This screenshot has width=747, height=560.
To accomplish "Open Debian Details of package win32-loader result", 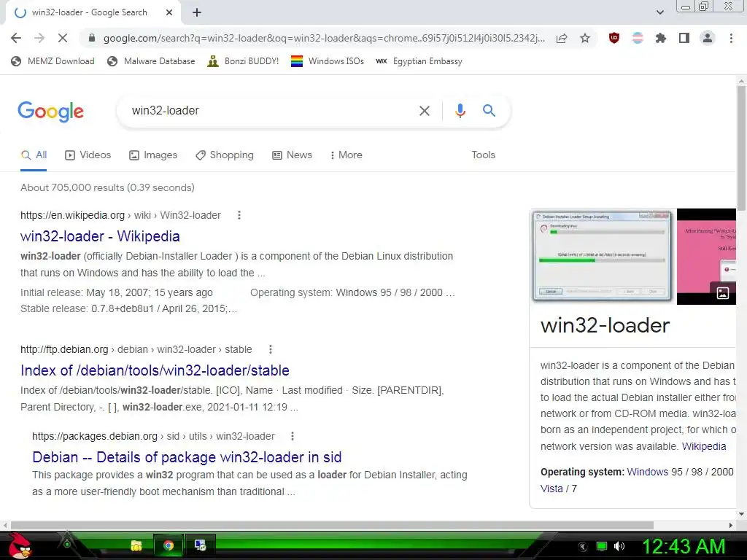I will [x=187, y=457].
